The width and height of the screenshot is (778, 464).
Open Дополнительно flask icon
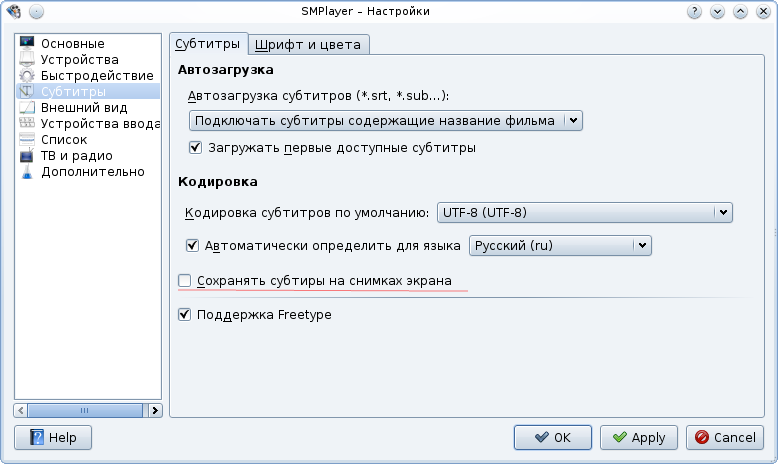(x=27, y=172)
